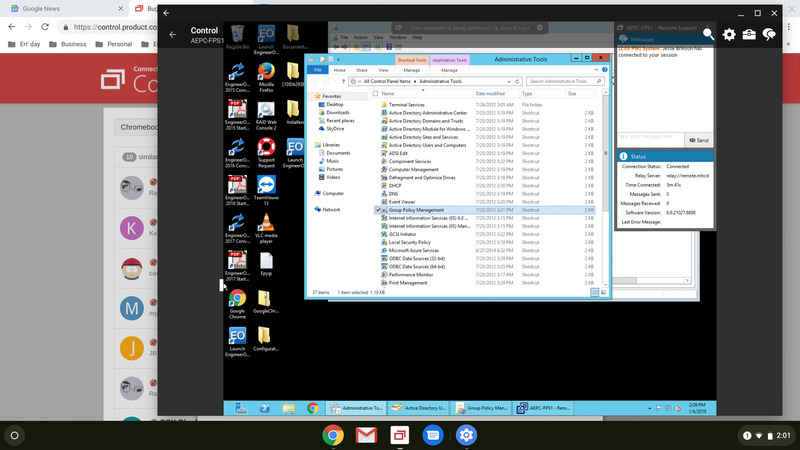Launch Gmail from the ChromeOS shelf
800x450 pixels.
coord(366,435)
